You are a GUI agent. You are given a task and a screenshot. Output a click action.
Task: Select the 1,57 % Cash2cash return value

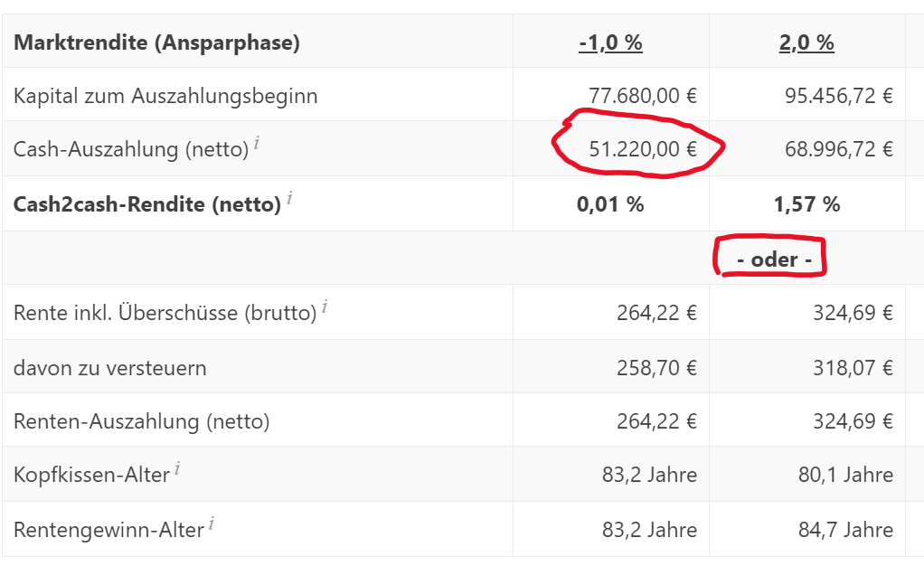[x=806, y=204]
